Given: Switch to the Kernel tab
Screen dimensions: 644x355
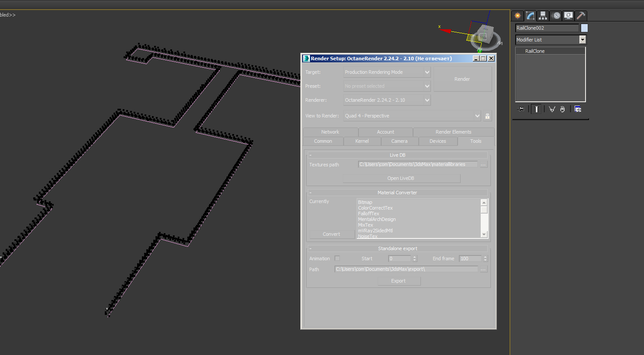Looking at the screenshot, I should (362, 141).
